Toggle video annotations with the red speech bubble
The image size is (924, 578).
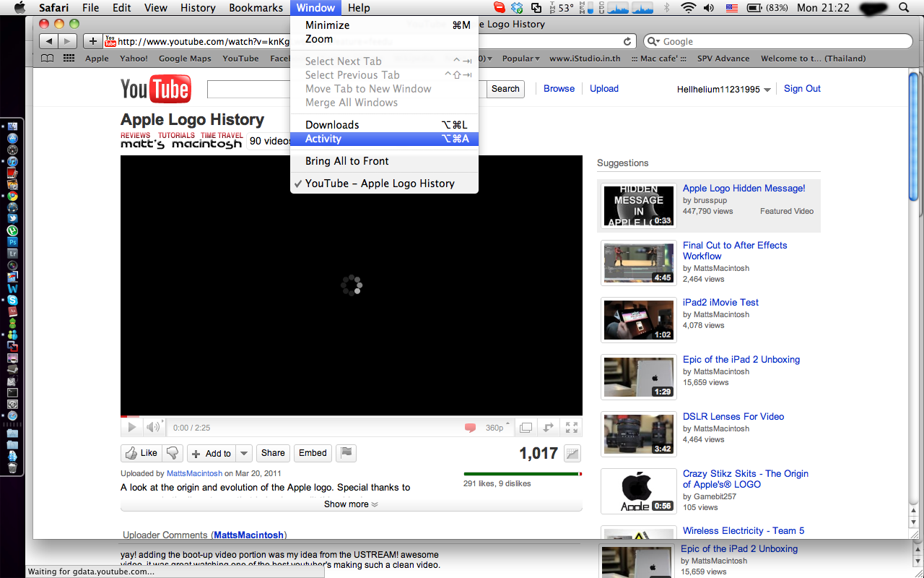[x=471, y=428]
